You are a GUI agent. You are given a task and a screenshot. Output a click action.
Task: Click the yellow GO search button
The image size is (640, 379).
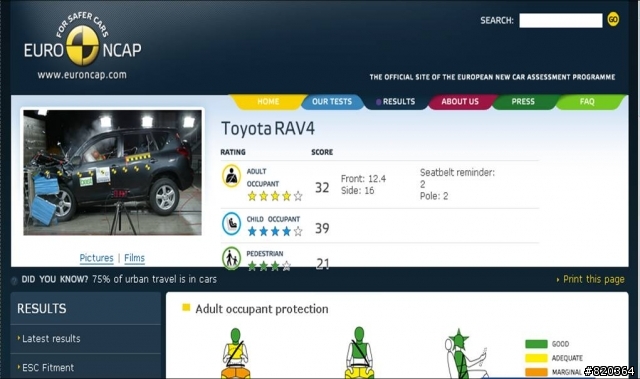pyautogui.click(x=613, y=19)
